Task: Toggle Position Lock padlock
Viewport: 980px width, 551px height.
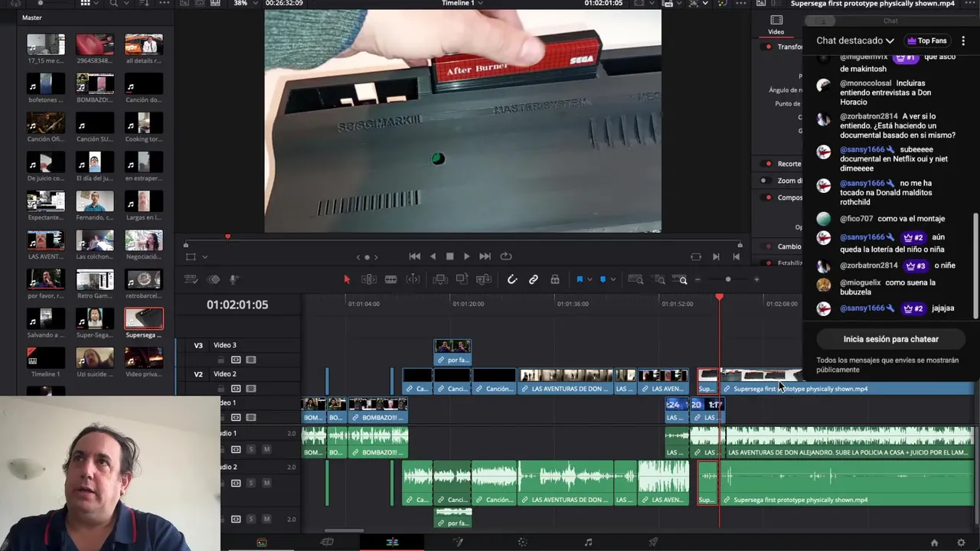Action: [x=555, y=279]
